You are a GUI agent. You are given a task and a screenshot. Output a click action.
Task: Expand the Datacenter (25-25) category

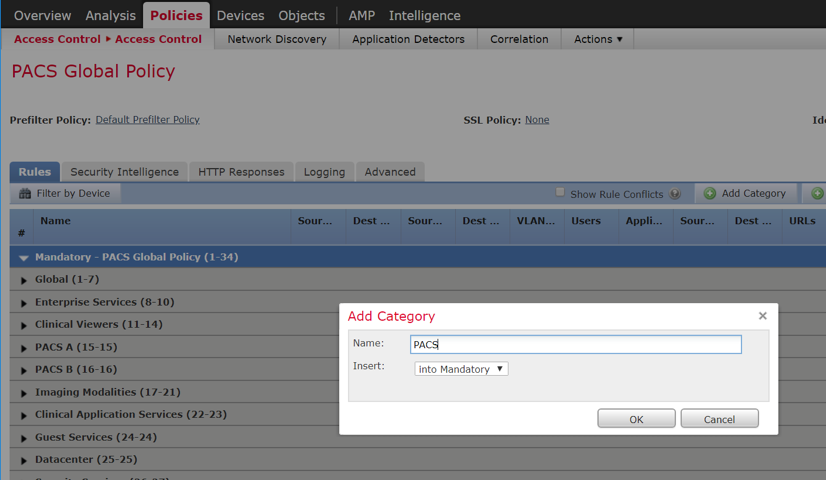(24, 460)
